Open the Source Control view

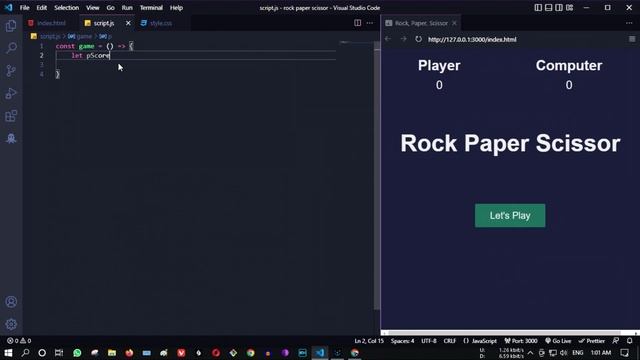click(11, 71)
